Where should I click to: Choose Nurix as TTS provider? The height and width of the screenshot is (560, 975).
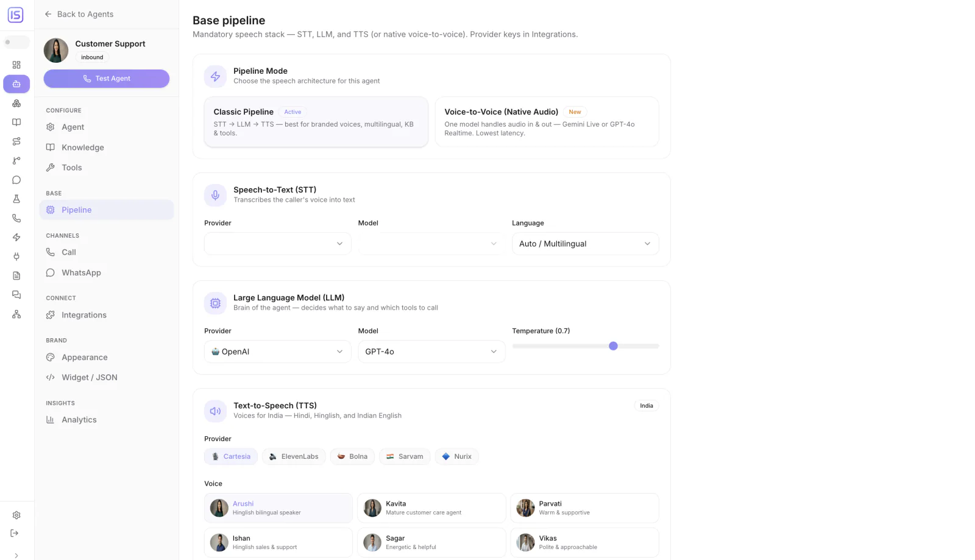point(457,456)
